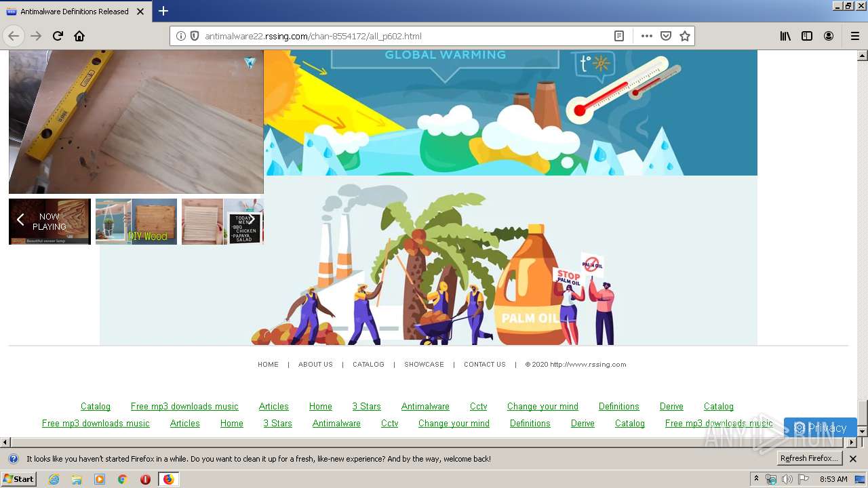This screenshot has height=488, width=868.
Task: Reload the current page
Action: pyautogui.click(x=58, y=36)
